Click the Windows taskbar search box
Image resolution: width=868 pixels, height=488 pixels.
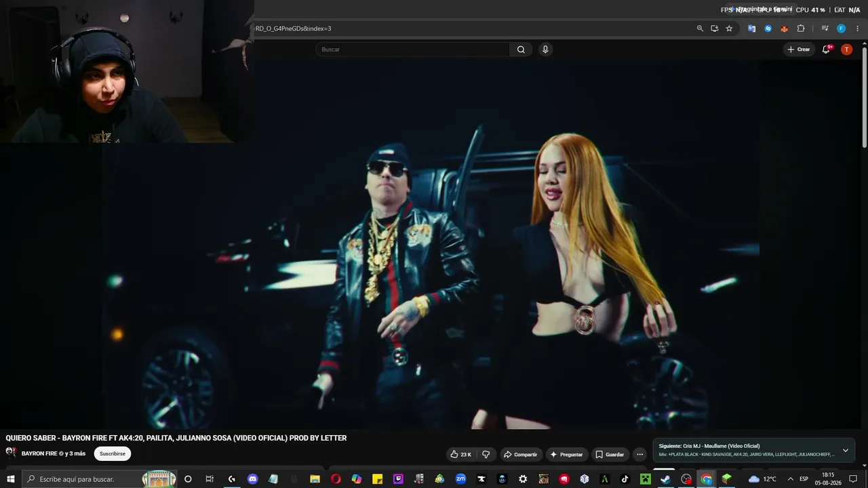(x=100, y=479)
